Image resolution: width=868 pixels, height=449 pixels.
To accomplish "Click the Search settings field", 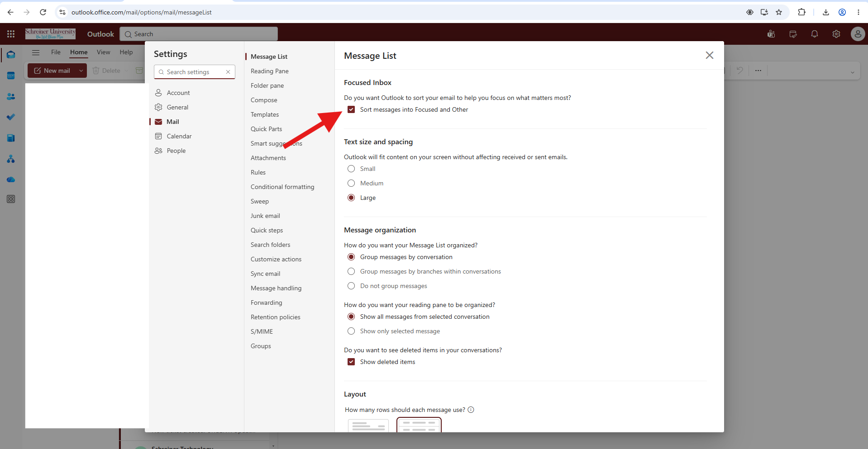I will point(195,72).
